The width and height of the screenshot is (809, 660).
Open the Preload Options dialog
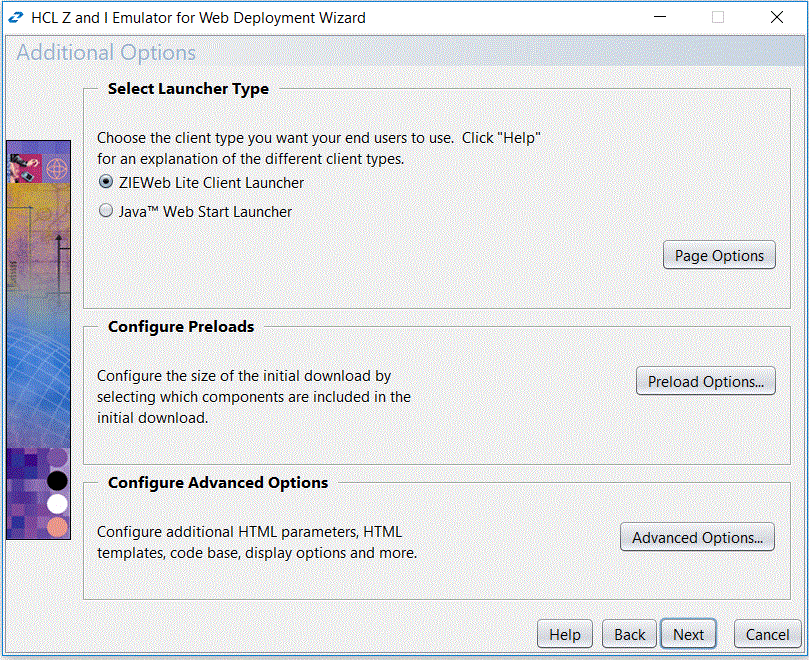(x=705, y=381)
